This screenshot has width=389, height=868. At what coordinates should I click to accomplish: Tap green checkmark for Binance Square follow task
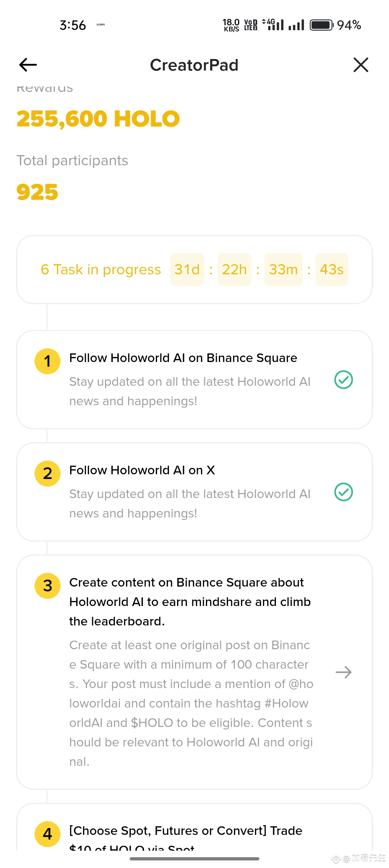pyautogui.click(x=344, y=380)
